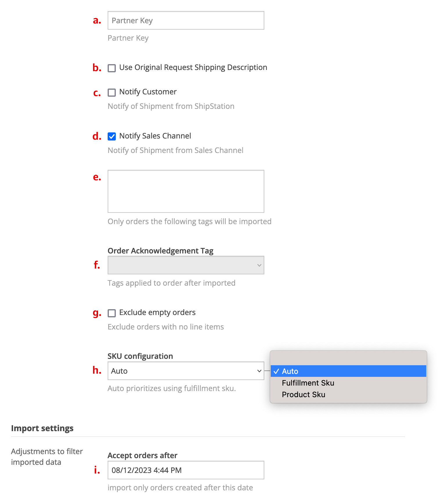This screenshot has width=439, height=504.
Task: Check the Notify Customer checkbox
Action: 112,93
